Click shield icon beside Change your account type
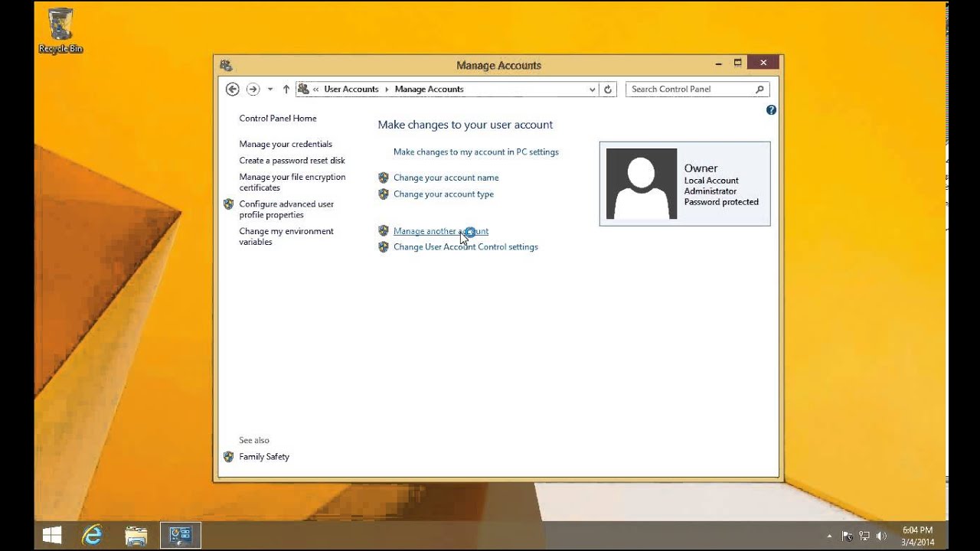 384,194
